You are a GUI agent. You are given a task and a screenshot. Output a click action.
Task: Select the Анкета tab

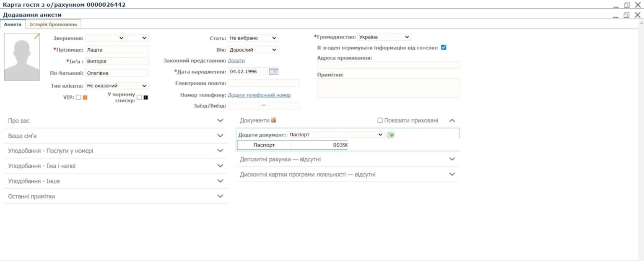pos(13,24)
